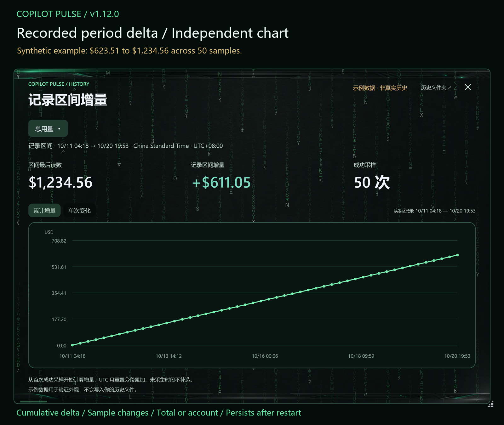Click the 10/16 00:06 x-axis label

click(265, 356)
